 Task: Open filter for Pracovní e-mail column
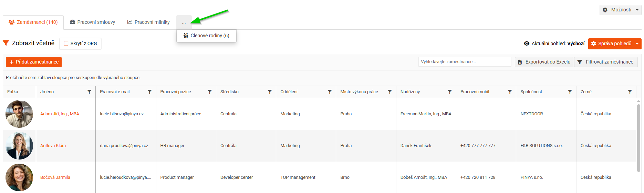click(149, 92)
